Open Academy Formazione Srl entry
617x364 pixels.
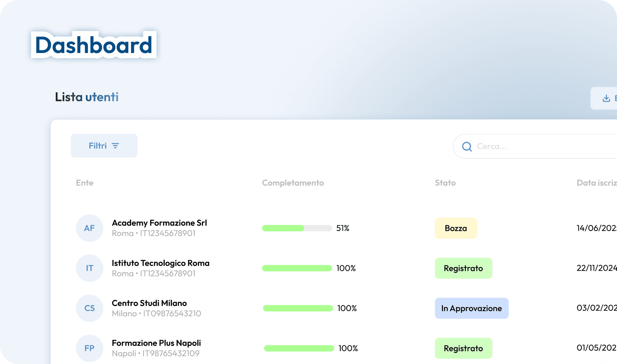point(159,223)
